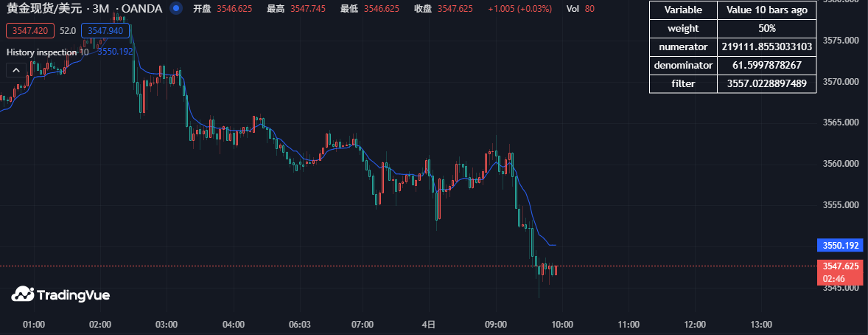Click the blue 3550.192 price axis label
Image resolution: width=868 pixels, height=335 pixels.
click(x=841, y=245)
